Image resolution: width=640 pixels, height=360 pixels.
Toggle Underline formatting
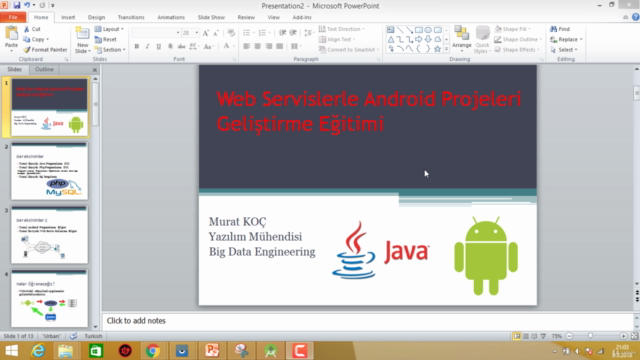click(159, 47)
